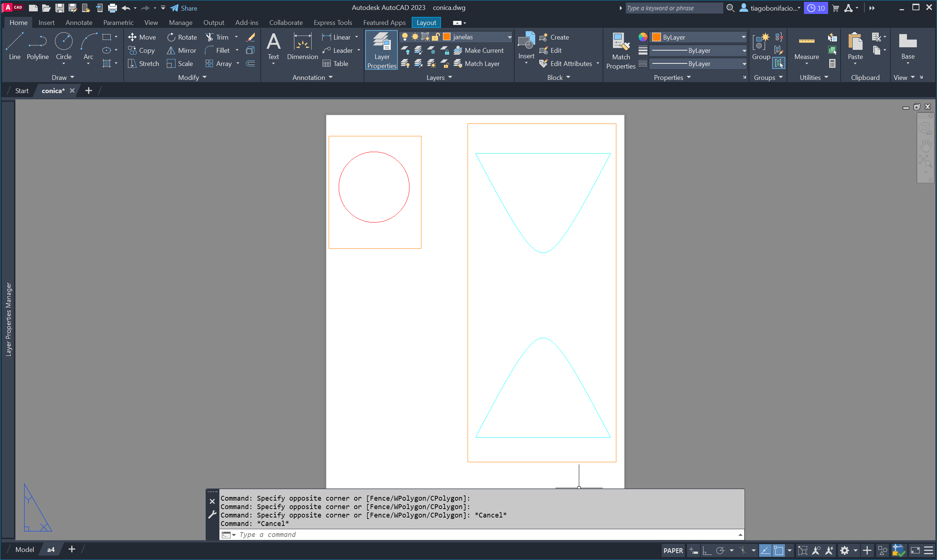Open the janelas layer dropdown
The width and height of the screenshot is (937, 560).
(509, 37)
